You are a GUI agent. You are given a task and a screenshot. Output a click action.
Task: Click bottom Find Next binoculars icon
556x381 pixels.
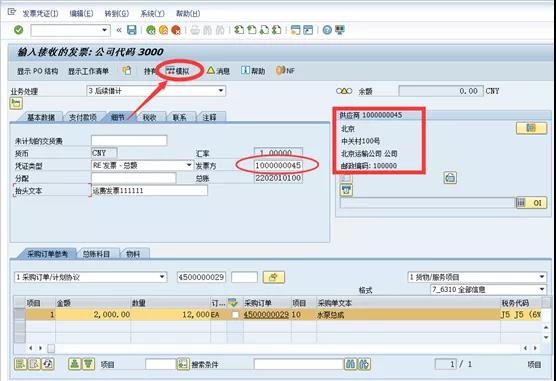(364, 364)
